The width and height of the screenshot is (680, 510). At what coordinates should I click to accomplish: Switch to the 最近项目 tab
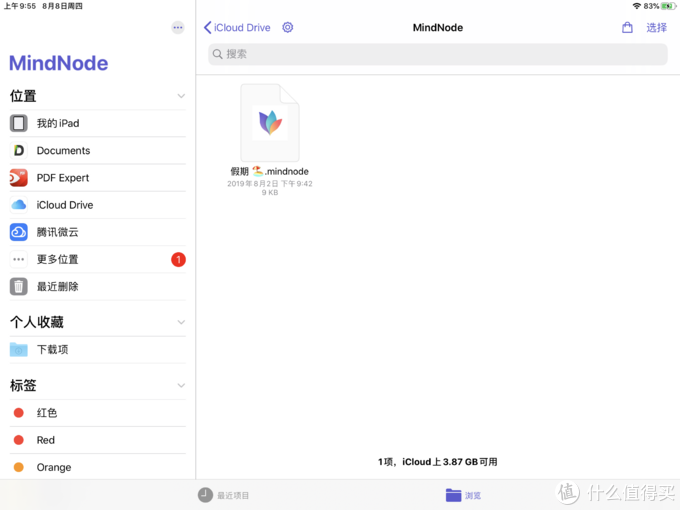(224, 495)
